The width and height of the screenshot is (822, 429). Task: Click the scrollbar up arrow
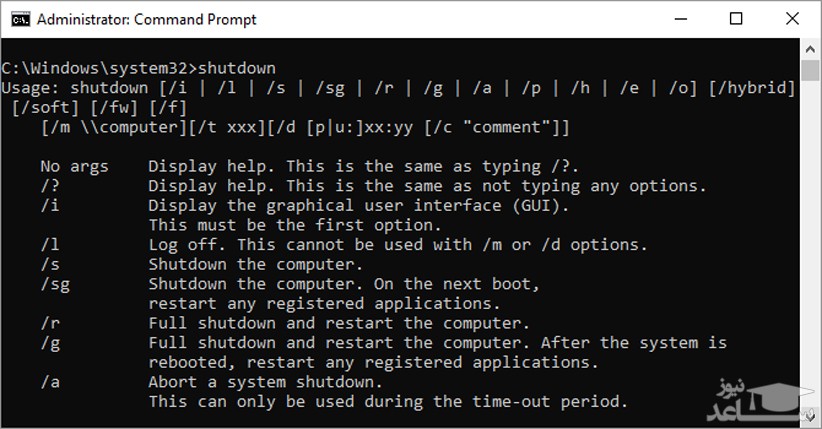[x=811, y=49]
